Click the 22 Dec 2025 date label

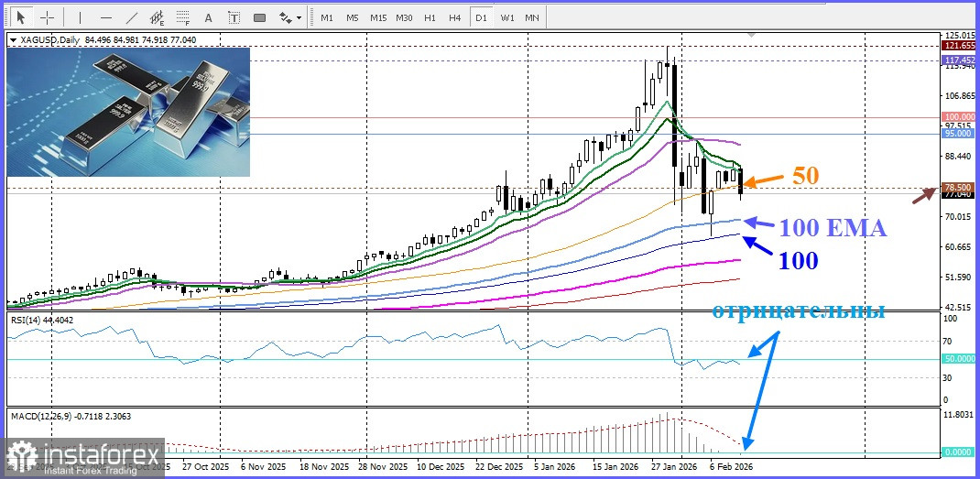(x=501, y=466)
